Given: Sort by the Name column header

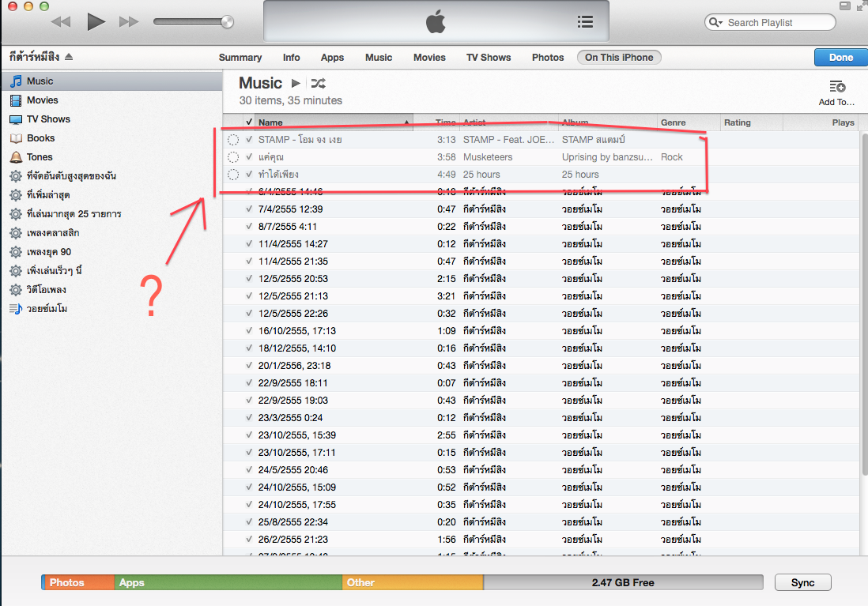Looking at the screenshot, I should (x=334, y=122).
